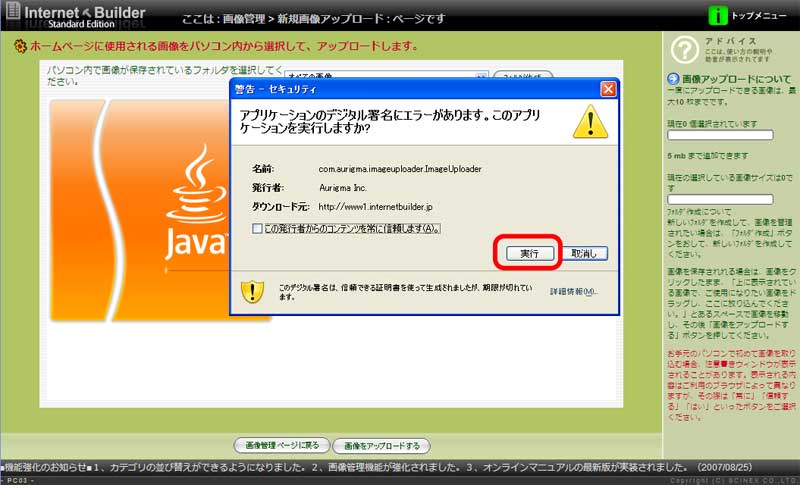The image size is (800, 485).
Task: Click the selected image size progress bar
Action: pos(720,199)
